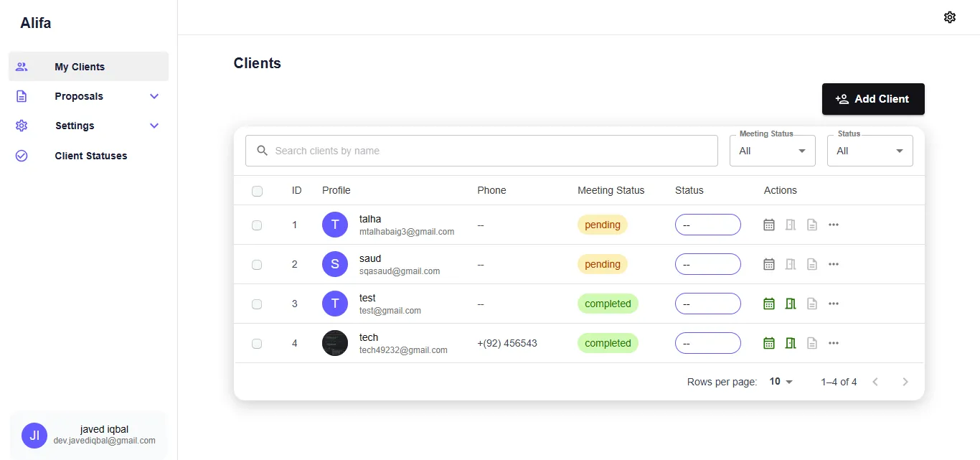
Task: Open document icon in saud row
Action: pyautogui.click(x=812, y=264)
